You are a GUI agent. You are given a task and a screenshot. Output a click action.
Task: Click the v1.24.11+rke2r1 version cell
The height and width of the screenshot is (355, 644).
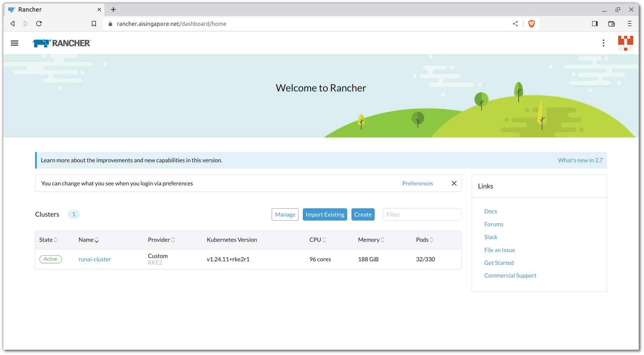coord(228,259)
